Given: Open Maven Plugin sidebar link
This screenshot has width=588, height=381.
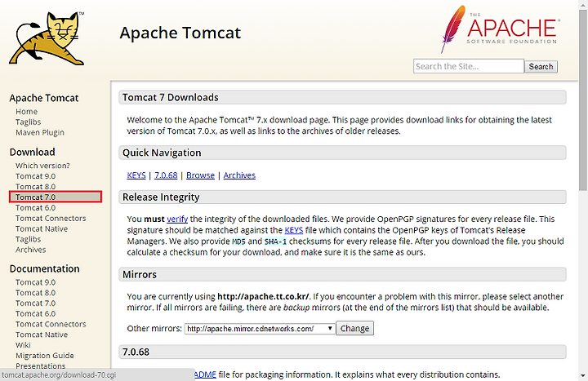Looking at the screenshot, I should click(x=40, y=133).
